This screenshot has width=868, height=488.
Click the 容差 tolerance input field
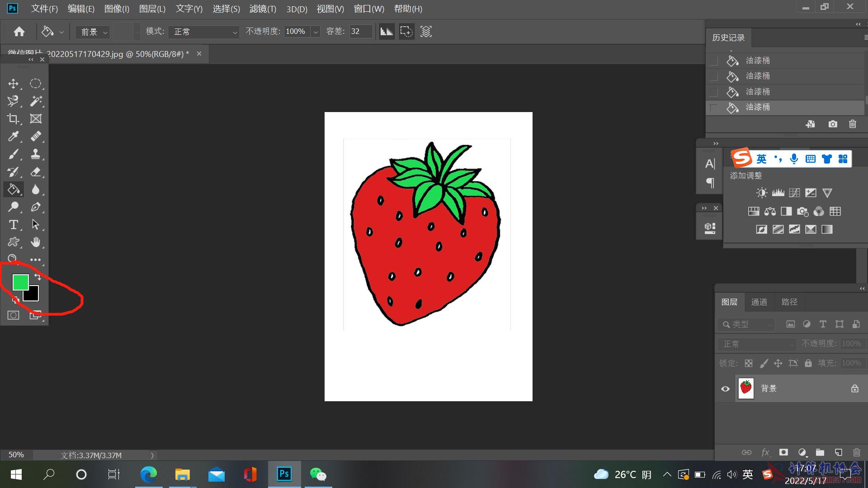[360, 32]
